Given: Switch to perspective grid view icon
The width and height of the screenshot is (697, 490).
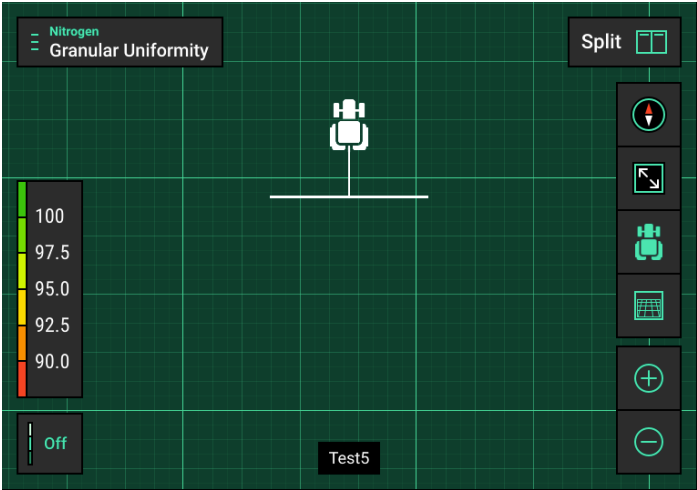Looking at the screenshot, I should click(x=648, y=306).
